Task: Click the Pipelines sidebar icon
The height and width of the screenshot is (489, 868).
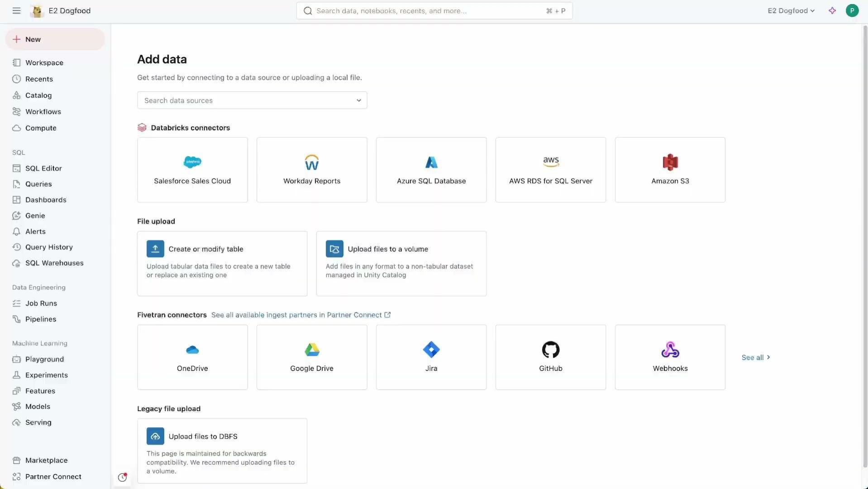Action: click(x=17, y=319)
